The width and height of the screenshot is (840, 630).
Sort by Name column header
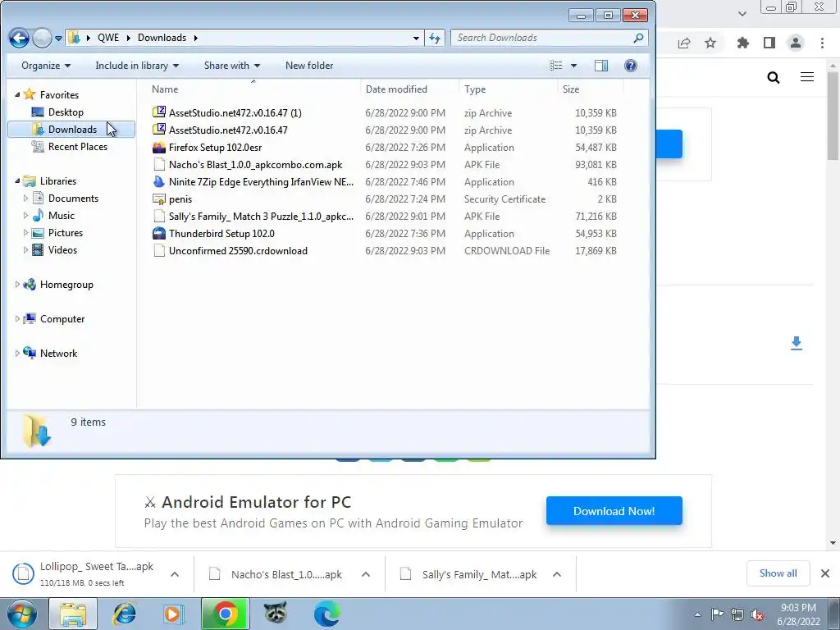253,89
